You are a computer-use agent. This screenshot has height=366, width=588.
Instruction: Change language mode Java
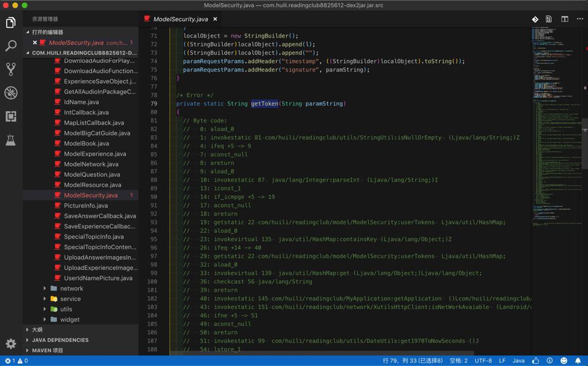[519, 361]
